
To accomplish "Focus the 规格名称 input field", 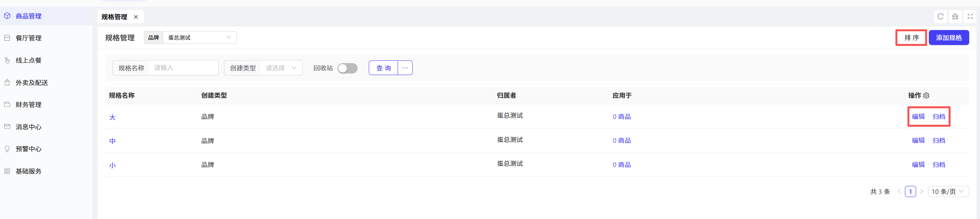I will 183,68.
